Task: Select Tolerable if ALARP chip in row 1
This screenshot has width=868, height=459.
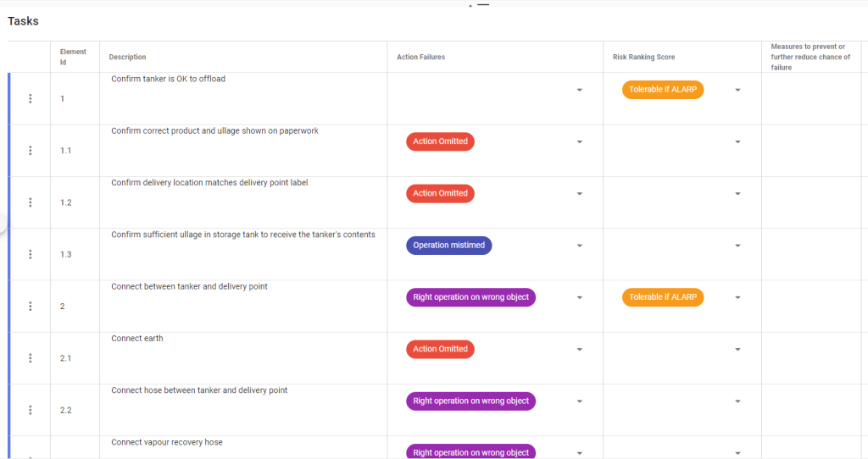Action: (663, 90)
